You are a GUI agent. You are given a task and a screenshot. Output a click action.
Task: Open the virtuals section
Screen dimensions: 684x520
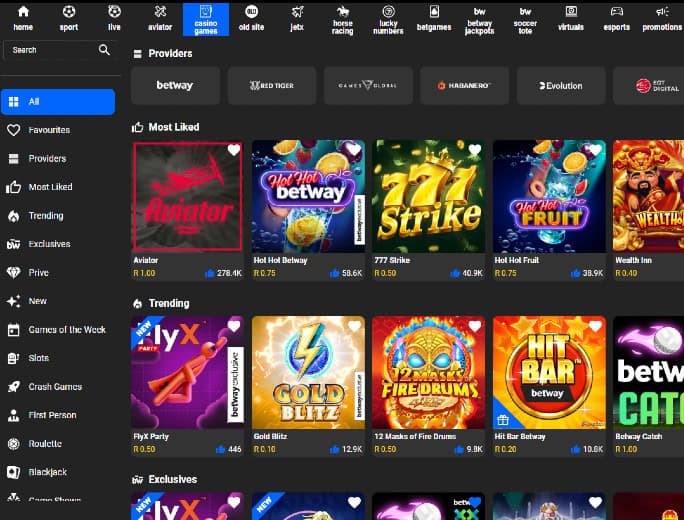pyautogui.click(x=571, y=19)
